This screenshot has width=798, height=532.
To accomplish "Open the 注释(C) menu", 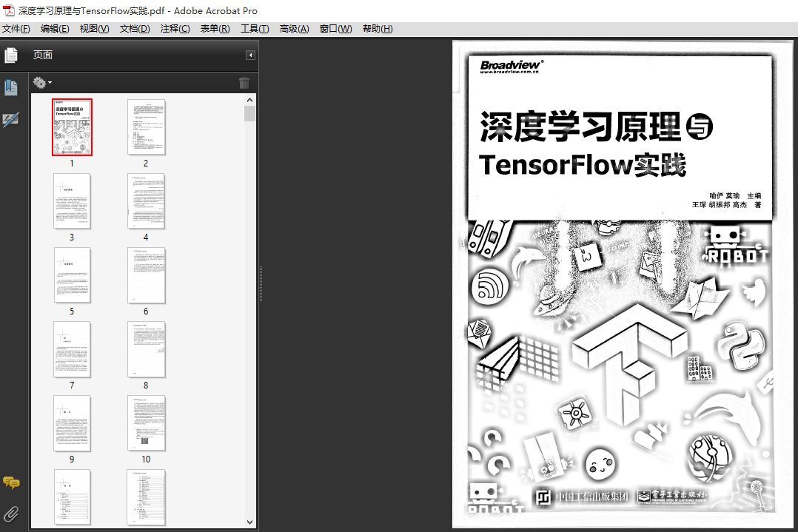I will coord(175,28).
